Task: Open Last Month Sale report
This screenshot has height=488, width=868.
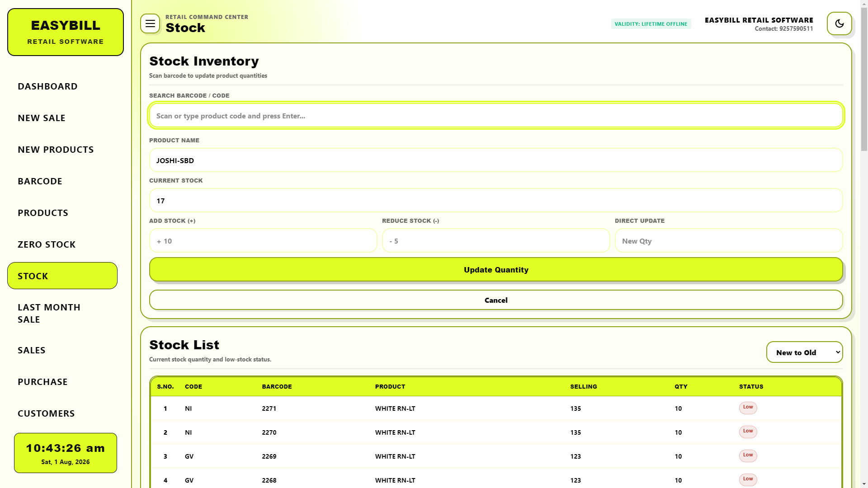Action: (x=62, y=313)
